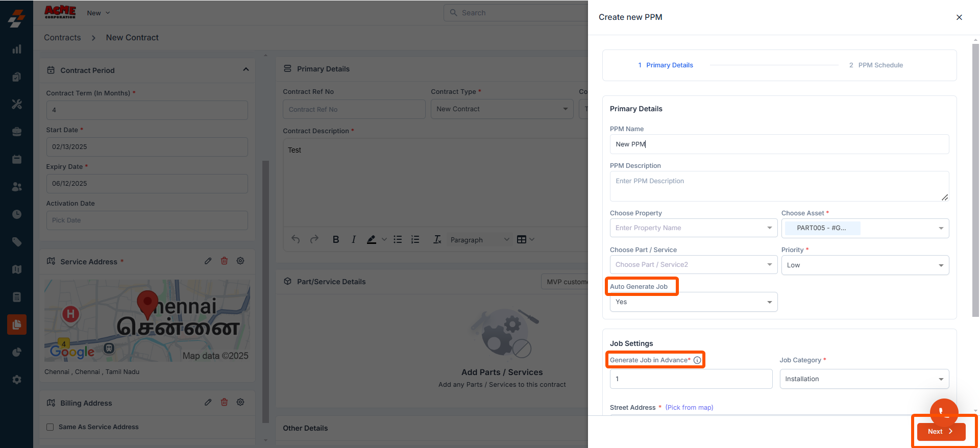Click the undo arrow in editor toolbar
The width and height of the screenshot is (980, 448).
tap(296, 239)
